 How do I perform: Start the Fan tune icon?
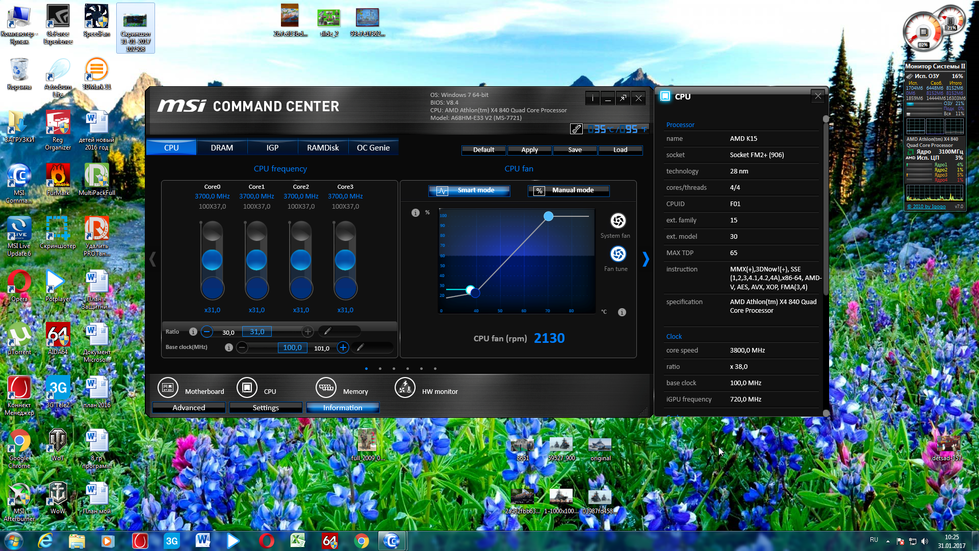[617, 253]
